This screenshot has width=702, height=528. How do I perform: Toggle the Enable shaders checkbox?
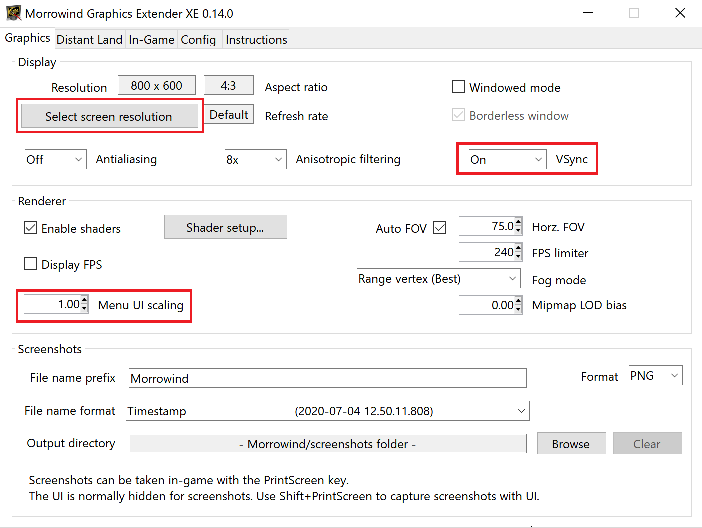pos(30,229)
